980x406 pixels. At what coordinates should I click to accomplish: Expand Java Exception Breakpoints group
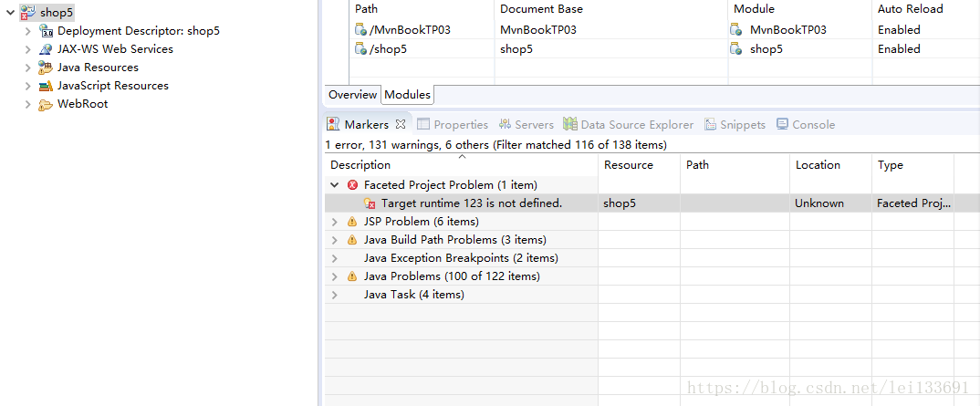point(335,258)
